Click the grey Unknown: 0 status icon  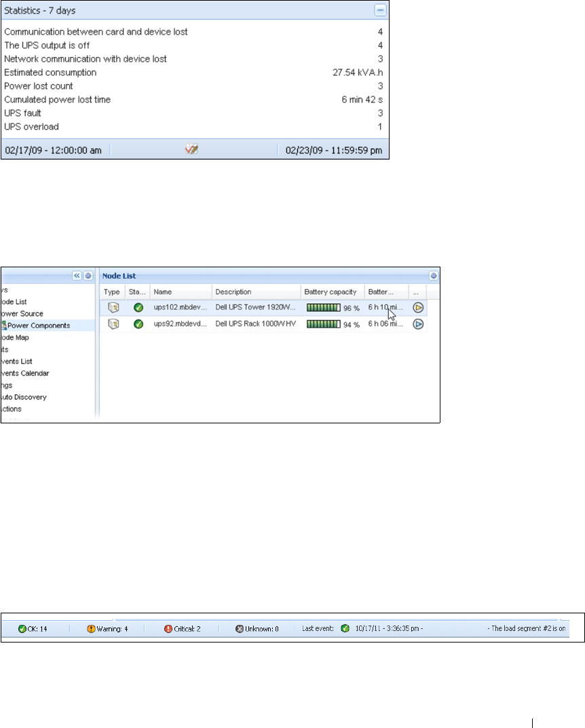(240, 629)
